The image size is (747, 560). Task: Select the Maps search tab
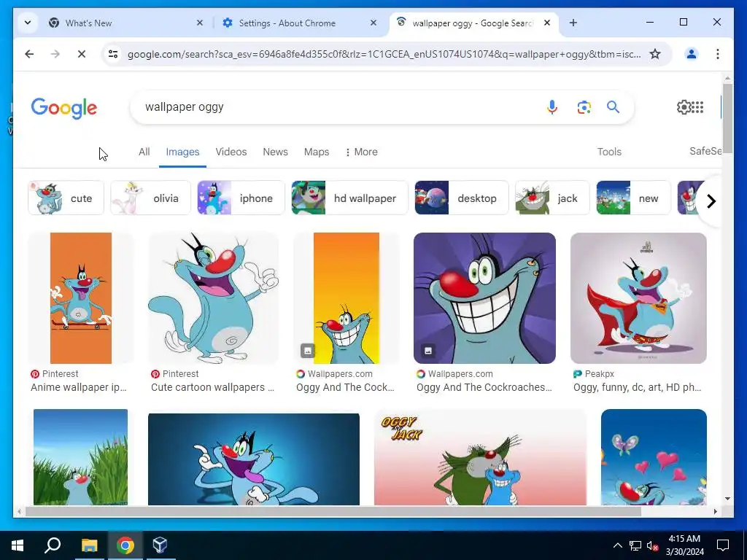coord(317,152)
